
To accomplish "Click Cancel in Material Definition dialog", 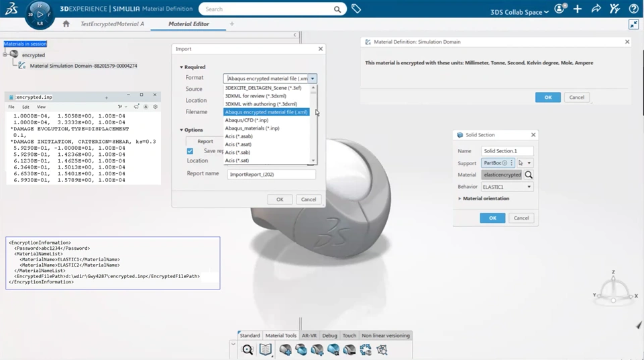I will [x=577, y=97].
